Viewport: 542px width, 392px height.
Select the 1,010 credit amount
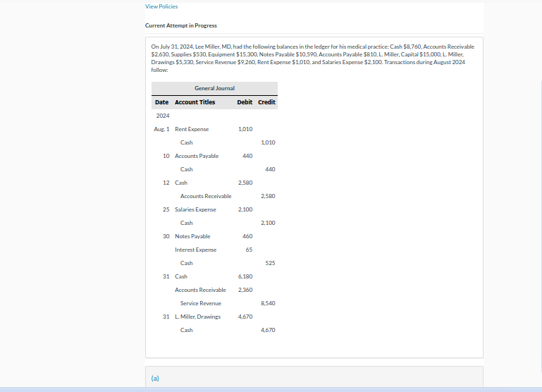[269, 142]
